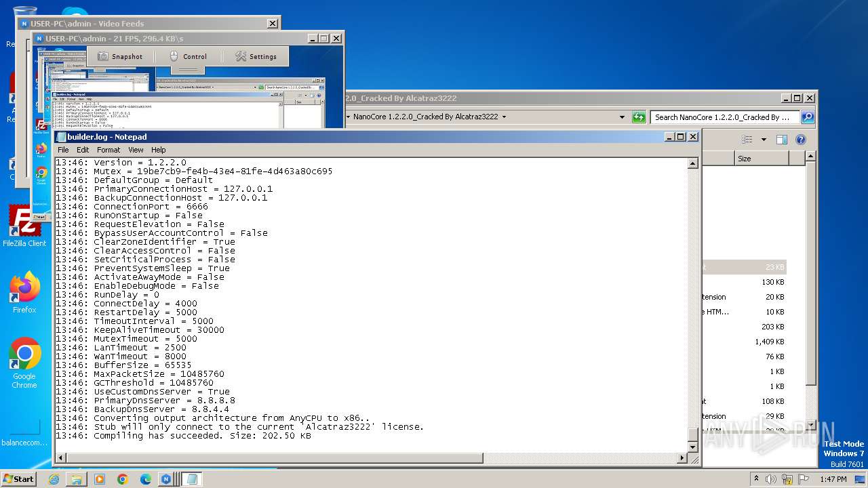This screenshot has height=488, width=868.
Task: Click Notepad taskbar icon
Action: (x=191, y=479)
